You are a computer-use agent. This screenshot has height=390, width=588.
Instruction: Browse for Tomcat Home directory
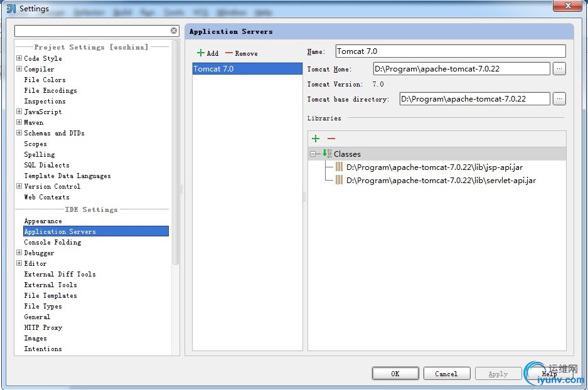[559, 69]
